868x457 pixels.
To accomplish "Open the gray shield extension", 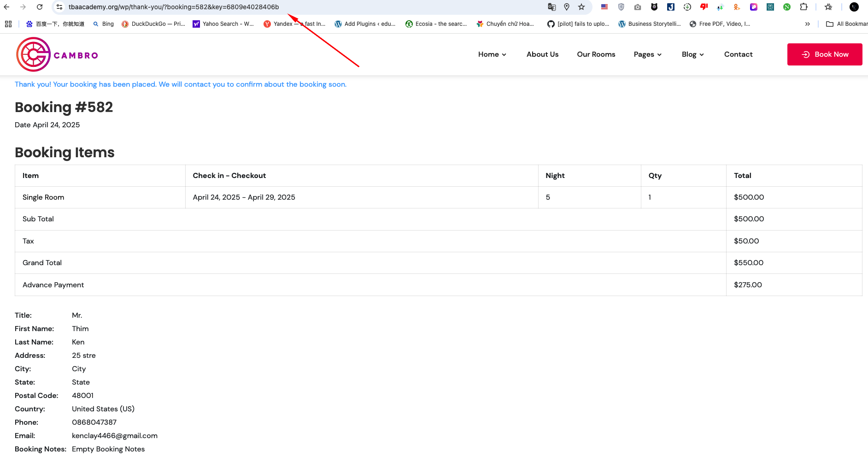I will pyautogui.click(x=621, y=7).
